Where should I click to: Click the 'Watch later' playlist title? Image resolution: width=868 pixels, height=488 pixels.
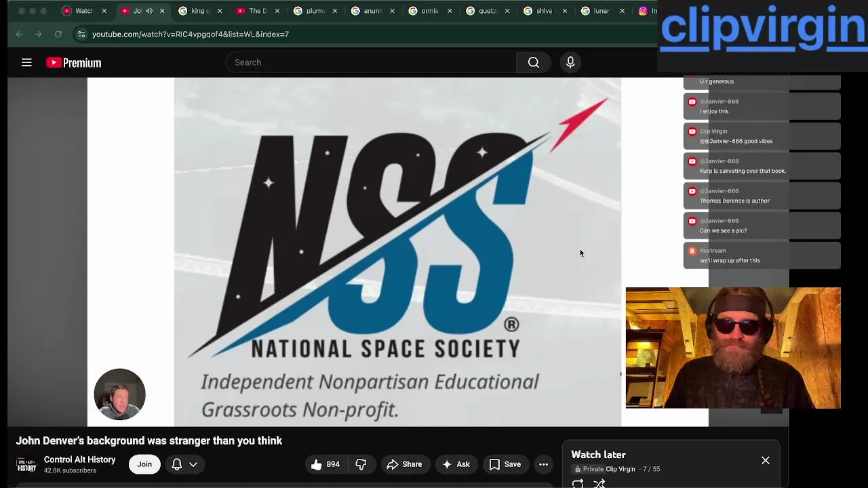[x=598, y=455]
